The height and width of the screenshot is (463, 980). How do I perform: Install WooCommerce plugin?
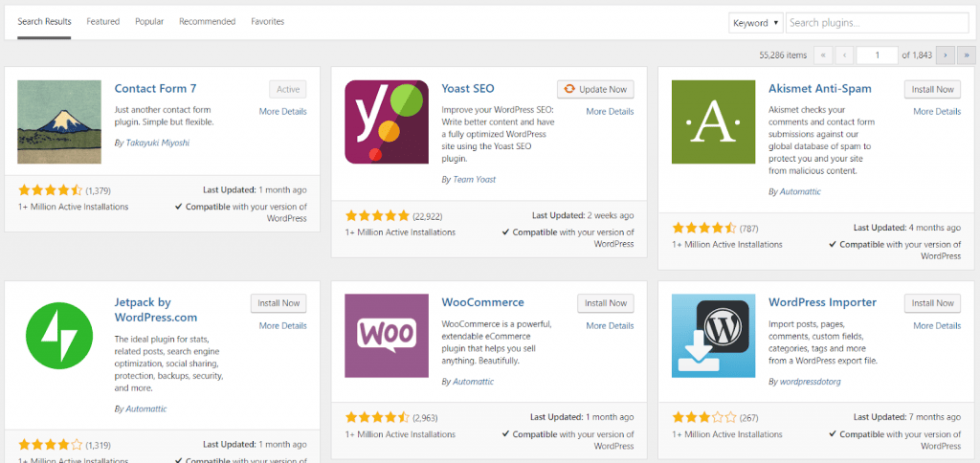click(606, 303)
